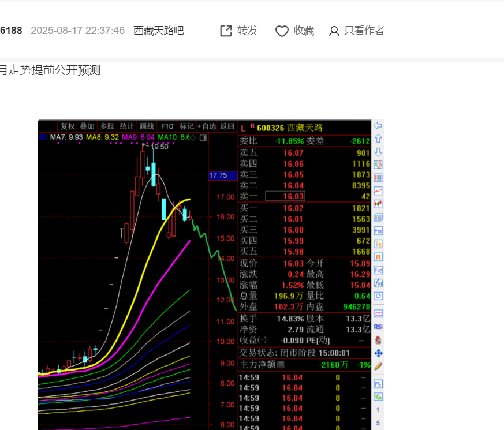Select the pencil drawing tool icon
504x430 pixels.
click(378, 367)
